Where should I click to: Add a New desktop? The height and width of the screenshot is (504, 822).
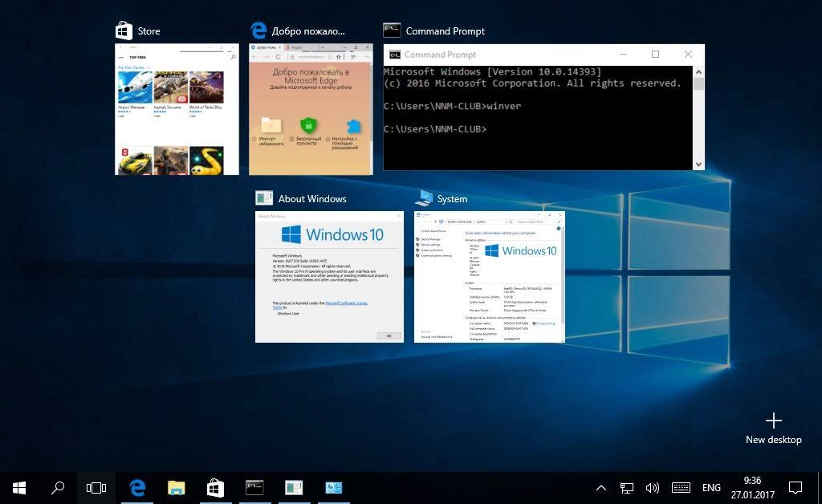pos(774,428)
